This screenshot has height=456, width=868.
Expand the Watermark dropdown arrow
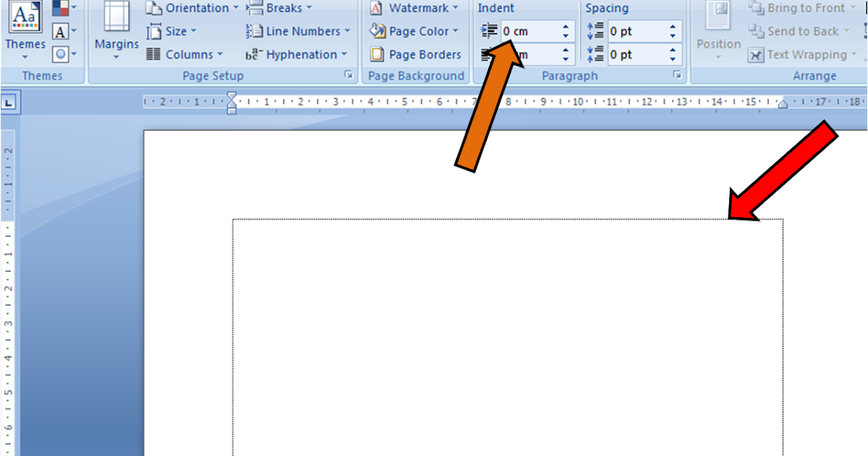[x=456, y=9]
